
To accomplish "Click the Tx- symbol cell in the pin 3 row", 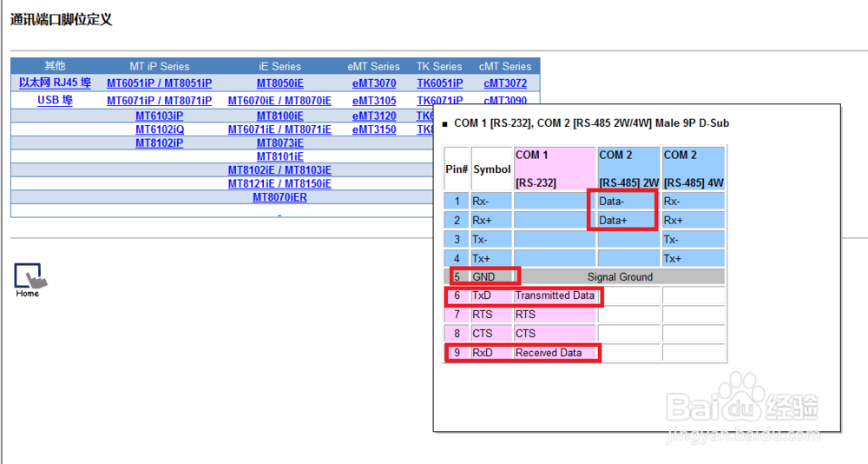I will (x=491, y=240).
